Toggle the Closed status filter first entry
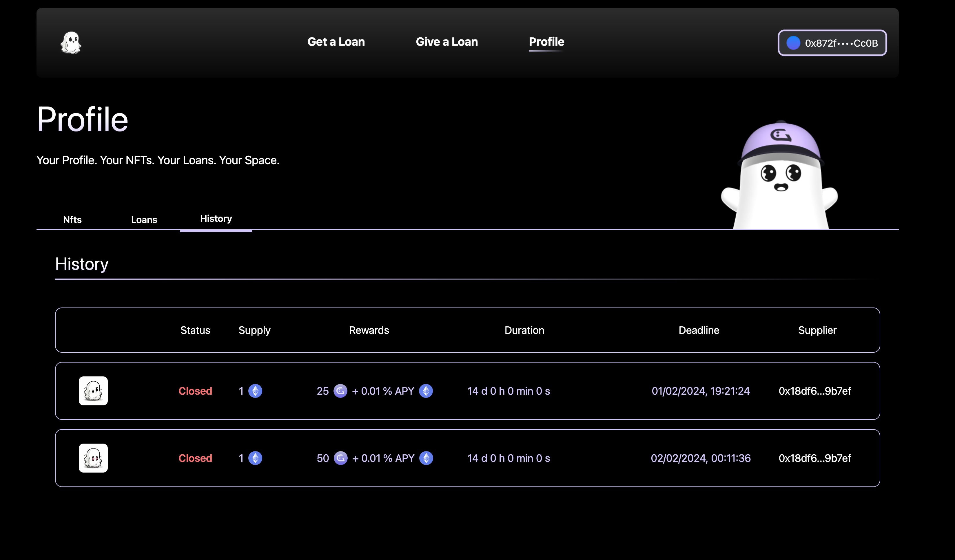This screenshot has width=955, height=560. [x=195, y=391]
